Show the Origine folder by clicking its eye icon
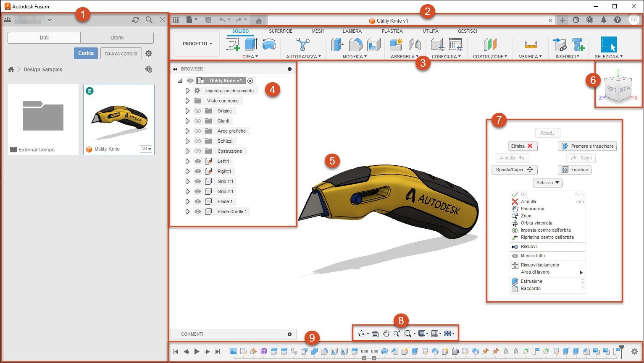 coord(197,111)
